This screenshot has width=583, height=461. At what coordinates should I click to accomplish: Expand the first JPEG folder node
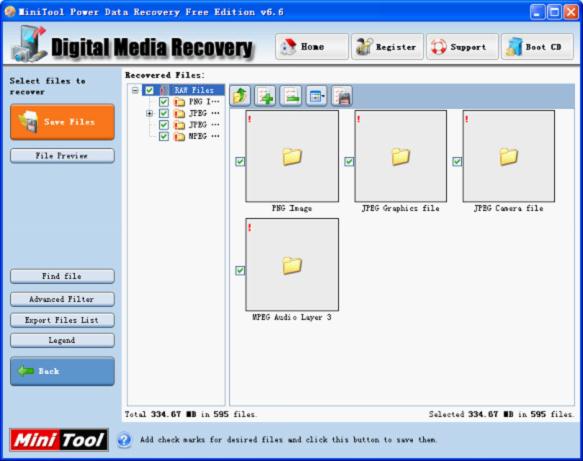tap(149, 113)
